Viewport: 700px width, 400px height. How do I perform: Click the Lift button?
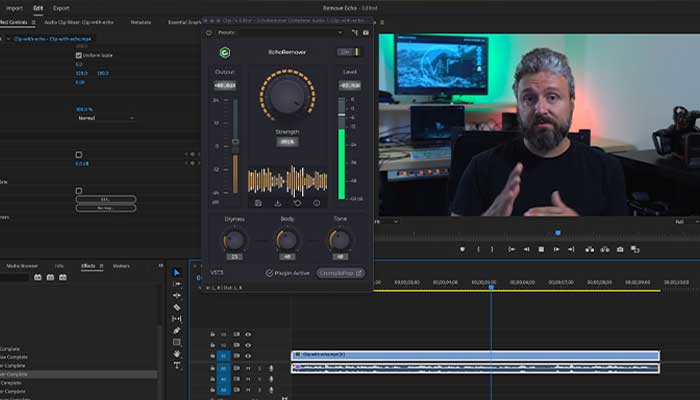pyautogui.click(x=590, y=249)
